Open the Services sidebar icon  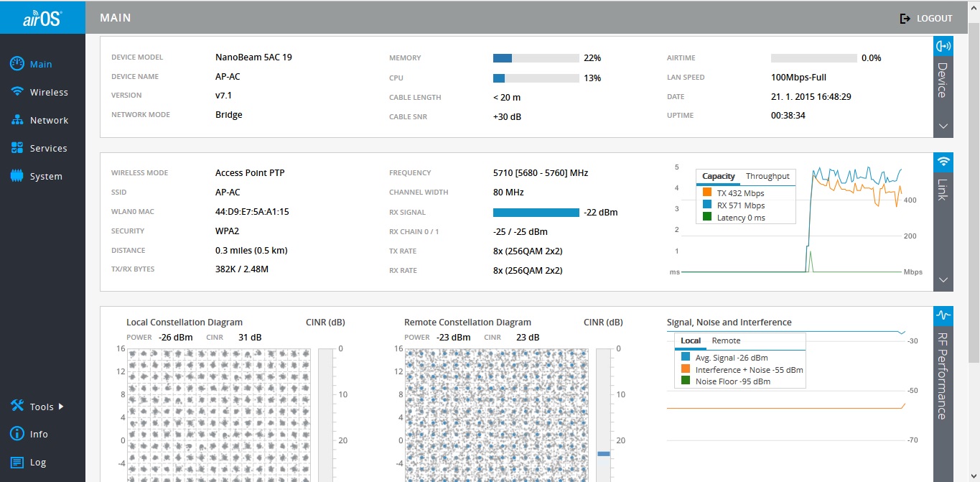pyautogui.click(x=17, y=148)
